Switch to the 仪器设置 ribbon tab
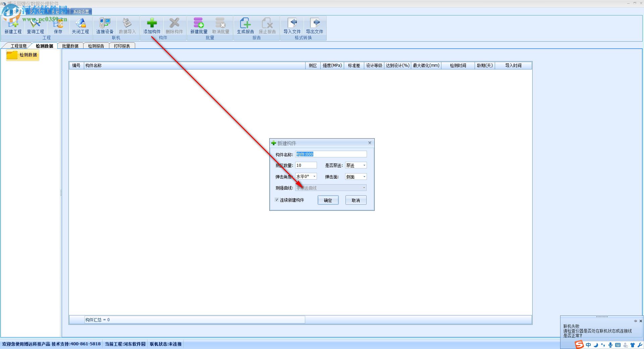The height and width of the screenshot is (349, 644). point(37,11)
